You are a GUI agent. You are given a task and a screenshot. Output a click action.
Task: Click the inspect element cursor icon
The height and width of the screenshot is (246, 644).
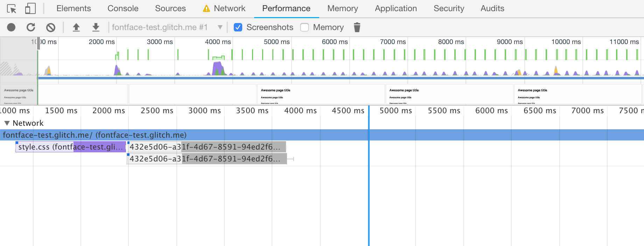point(12,9)
